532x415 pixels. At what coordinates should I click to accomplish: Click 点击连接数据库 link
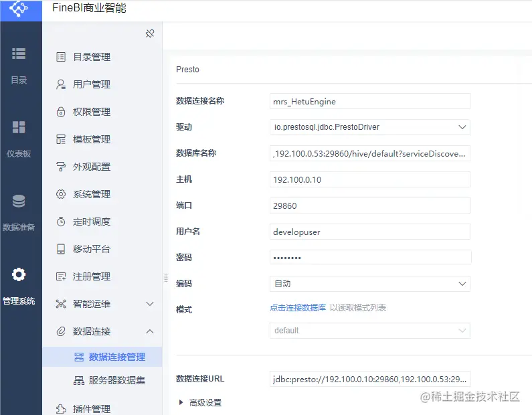pyautogui.click(x=298, y=308)
